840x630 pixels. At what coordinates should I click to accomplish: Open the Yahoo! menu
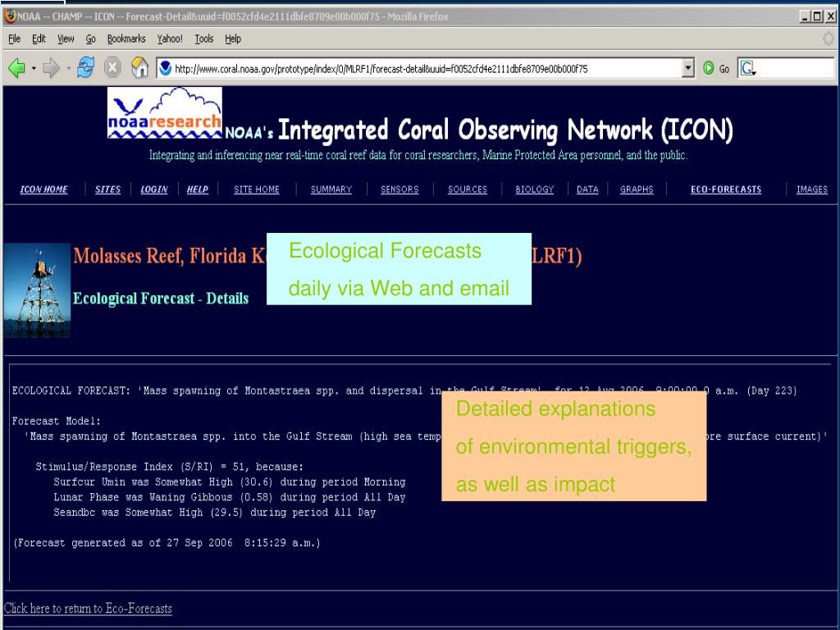[x=170, y=39]
